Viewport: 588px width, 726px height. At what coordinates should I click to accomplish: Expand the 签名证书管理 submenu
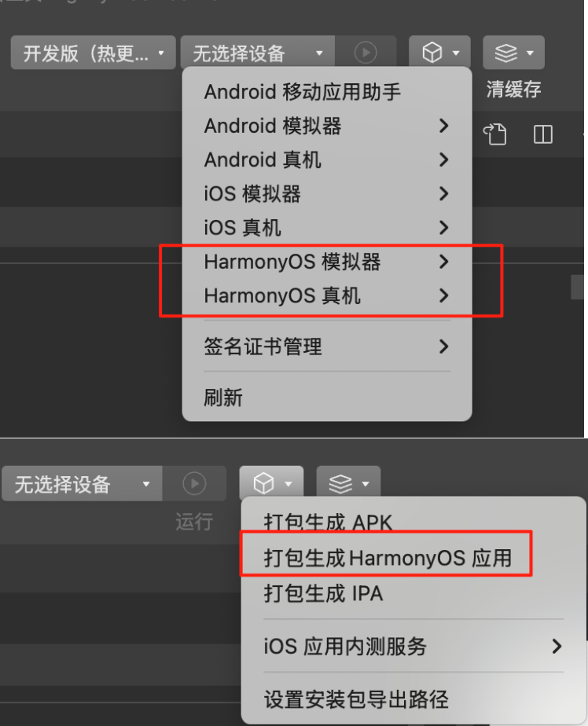click(x=327, y=346)
